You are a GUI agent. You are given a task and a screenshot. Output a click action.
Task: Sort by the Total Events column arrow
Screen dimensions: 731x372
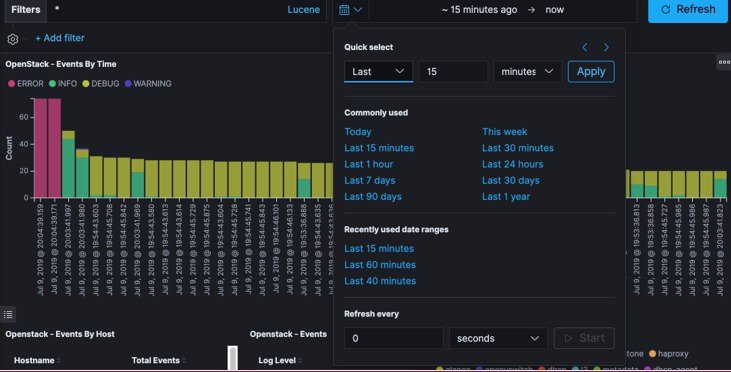(184, 360)
